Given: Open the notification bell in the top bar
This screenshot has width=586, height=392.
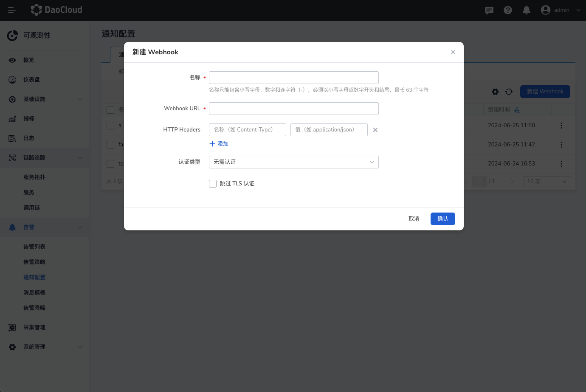Looking at the screenshot, I should [x=527, y=10].
